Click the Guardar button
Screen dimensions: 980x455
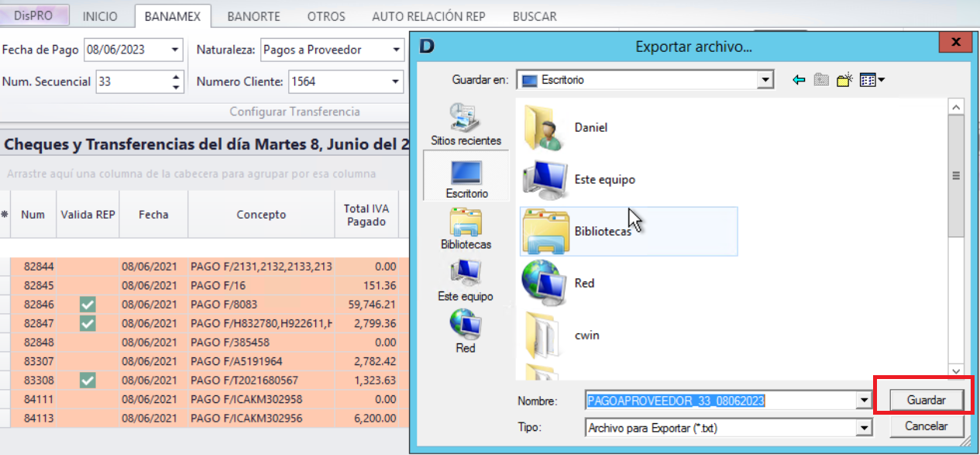pyautogui.click(x=927, y=401)
